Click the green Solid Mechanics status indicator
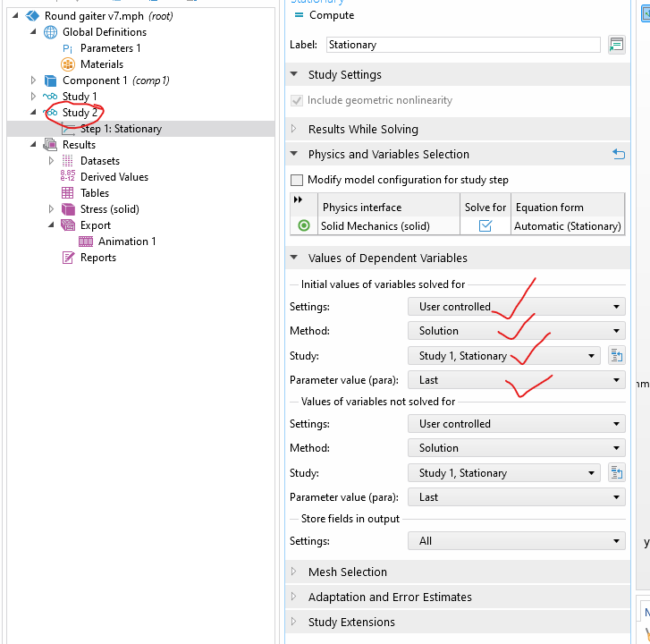 pyautogui.click(x=304, y=226)
